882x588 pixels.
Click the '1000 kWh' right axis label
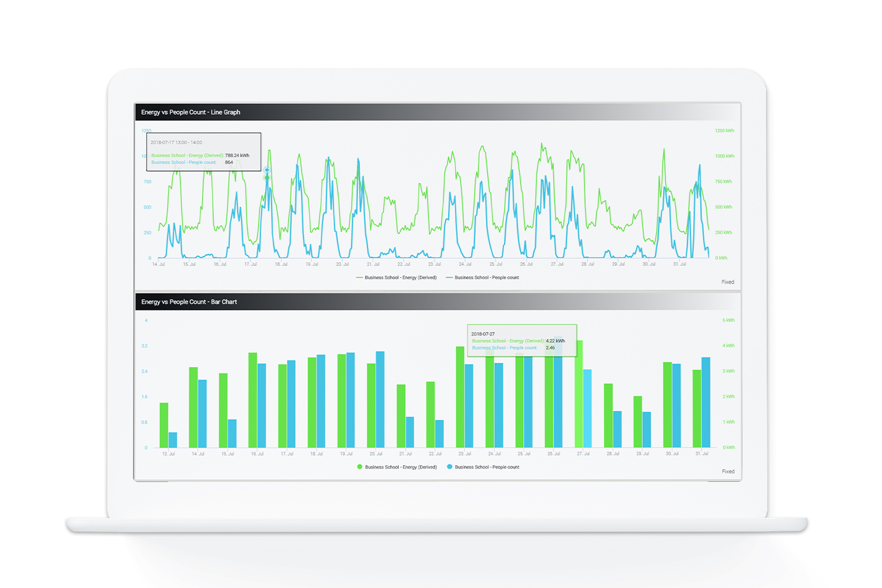724,156
